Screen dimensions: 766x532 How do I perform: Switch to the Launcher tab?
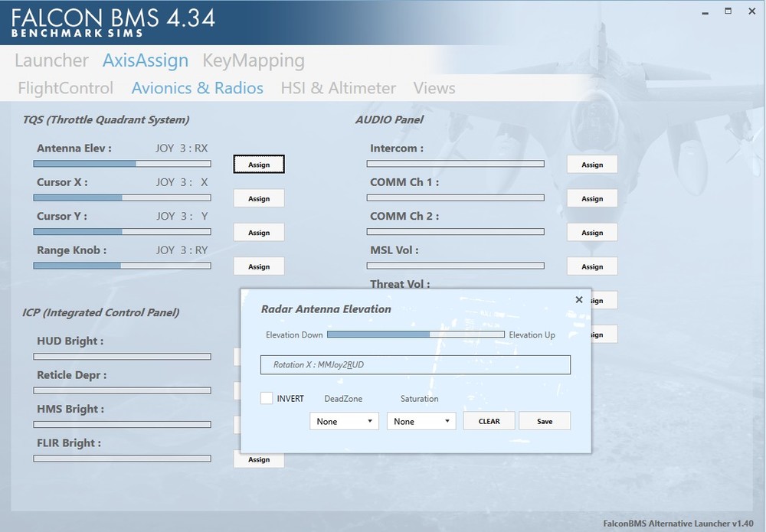click(51, 60)
